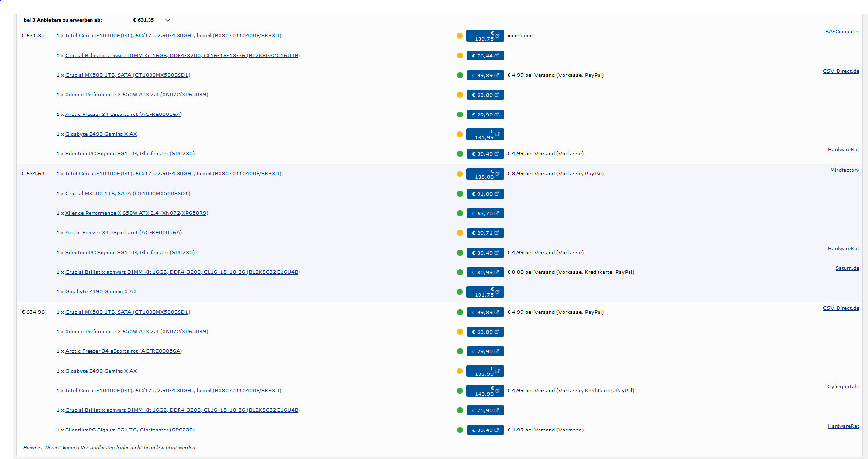Click the yellow availability dot beside € 29,71
Screen dimensions: 868x459
pos(460,233)
